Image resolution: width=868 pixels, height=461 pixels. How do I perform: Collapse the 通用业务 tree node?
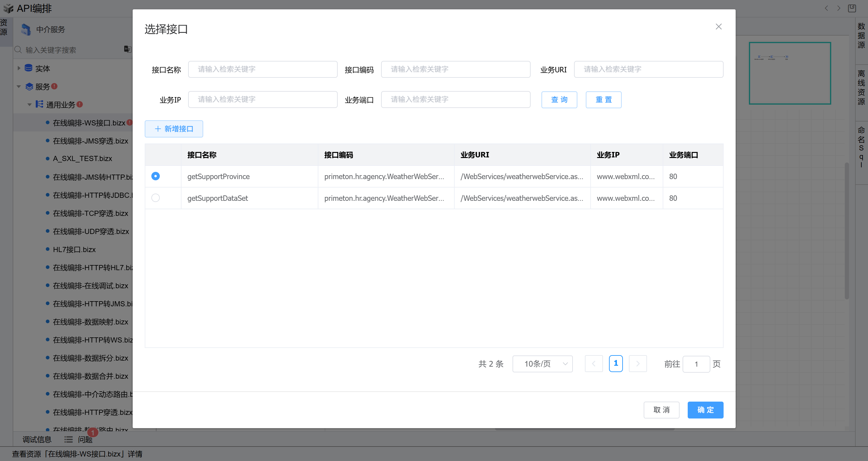point(29,105)
